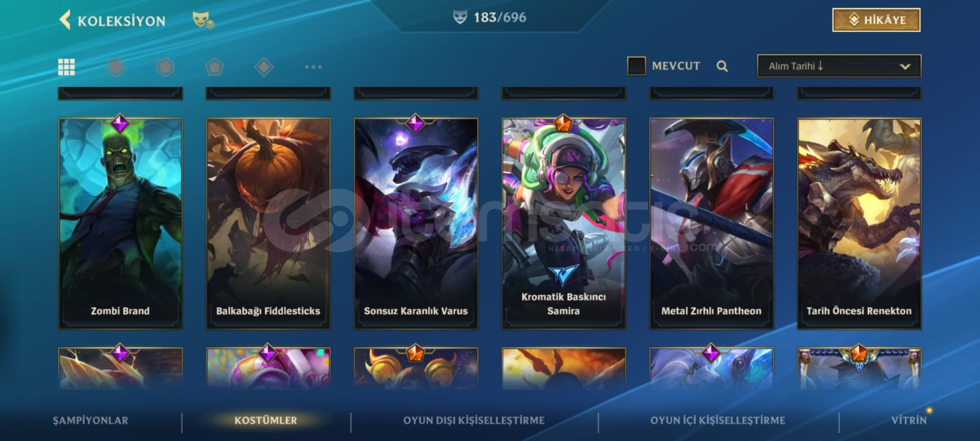Viewport: 980px width, 441px height.
Task: Filter by the hexagon rarity gem icon
Action: tap(165, 67)
